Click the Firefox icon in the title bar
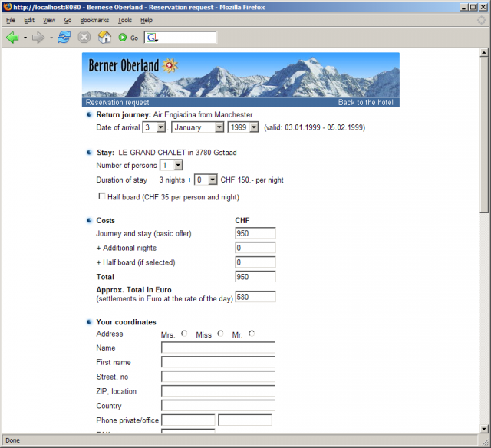The height and width of the screenshot is (448, 491). (x=8, y=7)
